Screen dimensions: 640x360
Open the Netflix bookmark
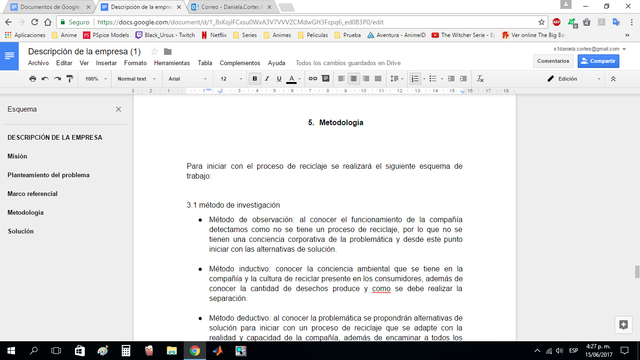[x=214, y=35]
